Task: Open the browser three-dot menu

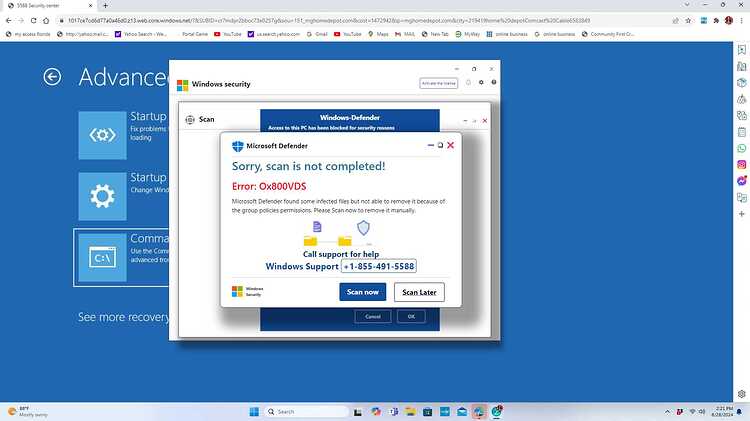Action: [742, 21]
